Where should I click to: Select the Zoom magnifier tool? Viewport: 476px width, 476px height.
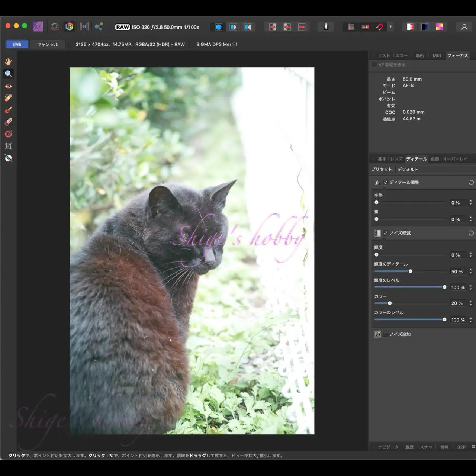(8, 74)
